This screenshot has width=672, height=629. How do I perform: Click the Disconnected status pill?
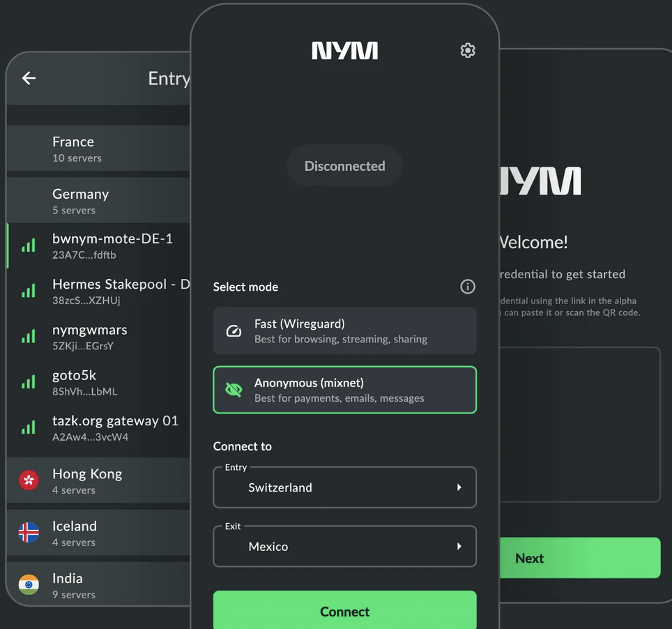[x=344, y=166]
